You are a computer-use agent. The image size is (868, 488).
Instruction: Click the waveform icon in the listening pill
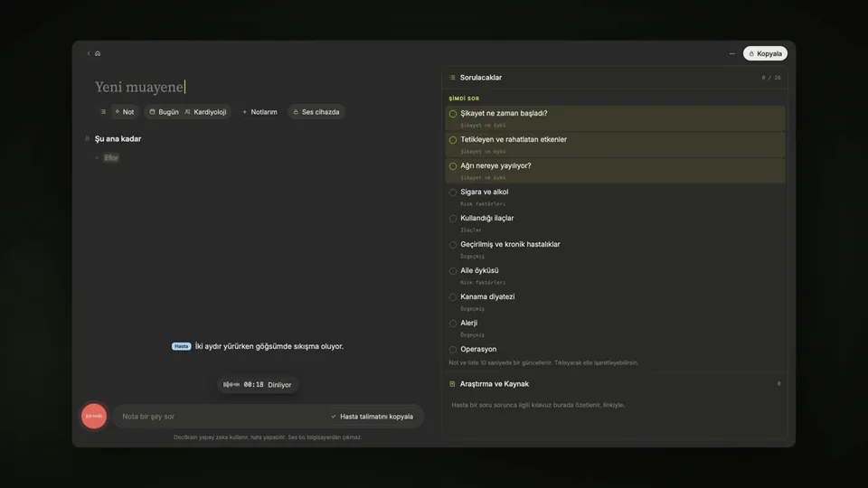[x=231, y=385]
